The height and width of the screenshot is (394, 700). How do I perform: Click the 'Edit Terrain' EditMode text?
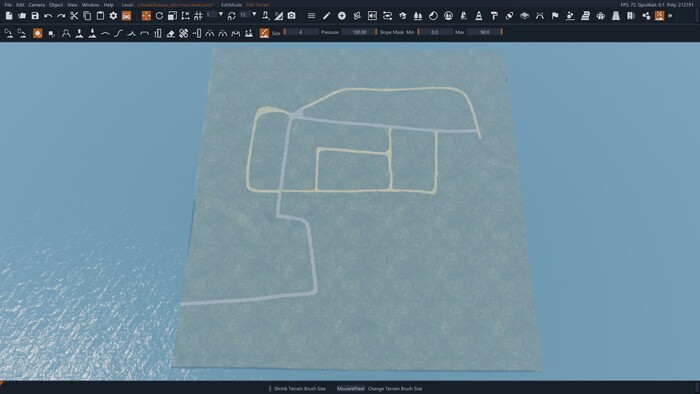click(x=258, y=5)
